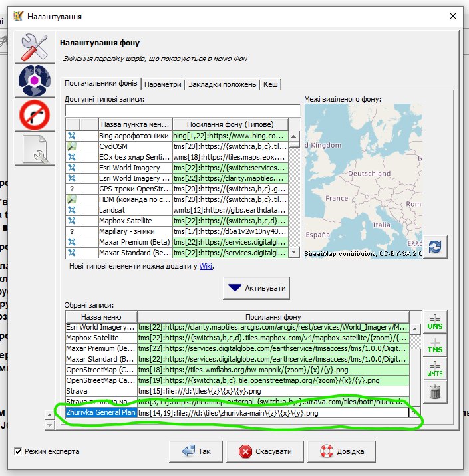469x476 pixels.
Task: Select GPS-треки OpenStr… row
Action: click(x=135, y=189)
